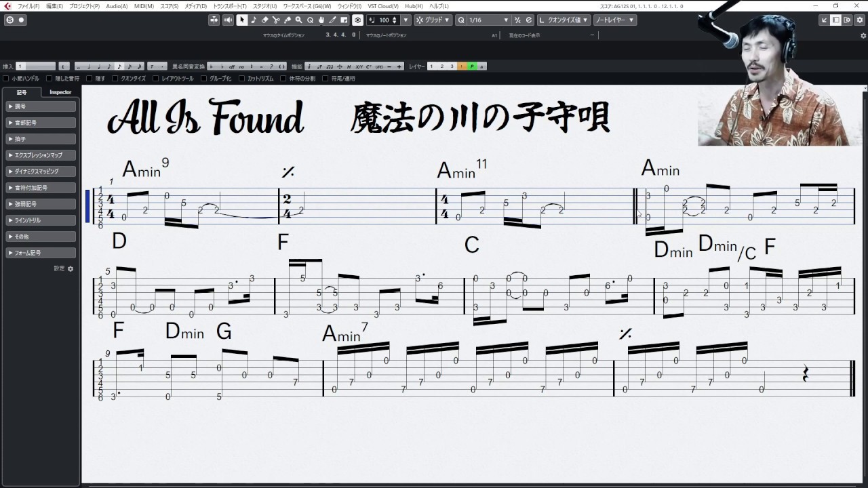Select note layer 1 button
The image size is (868, 488).
coord(432,66)
